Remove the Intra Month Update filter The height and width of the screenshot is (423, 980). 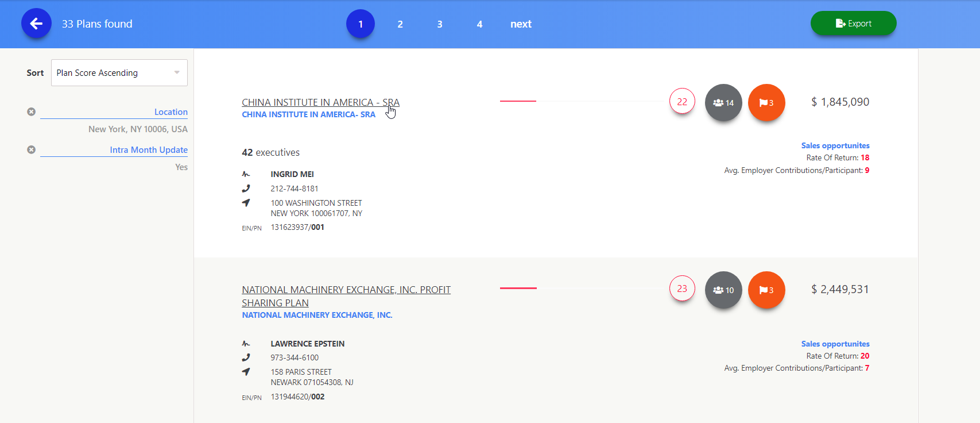(32, 149)
